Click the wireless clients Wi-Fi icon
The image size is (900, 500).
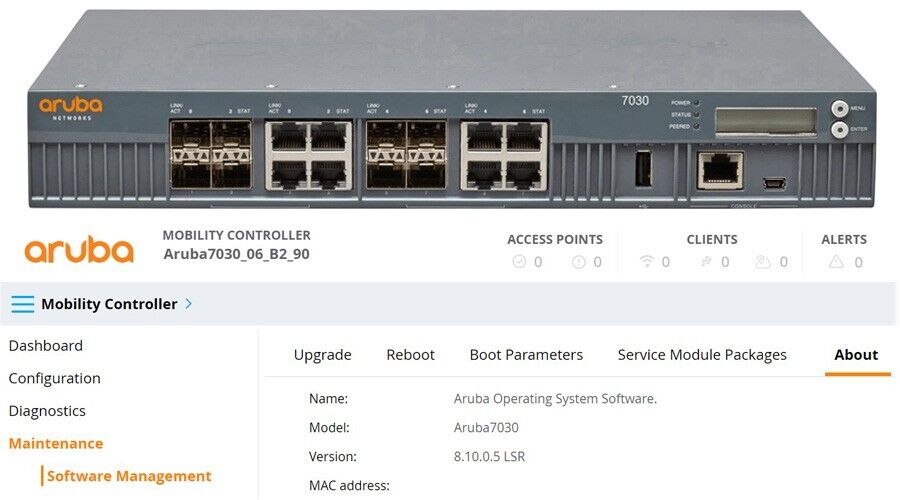[x=647, y=262]
